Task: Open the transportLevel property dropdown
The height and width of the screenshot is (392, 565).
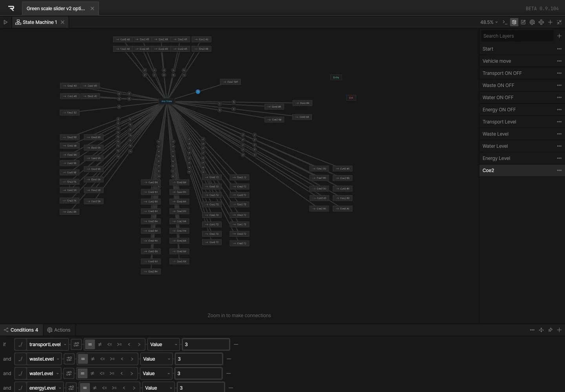Action: click(48, 345)
